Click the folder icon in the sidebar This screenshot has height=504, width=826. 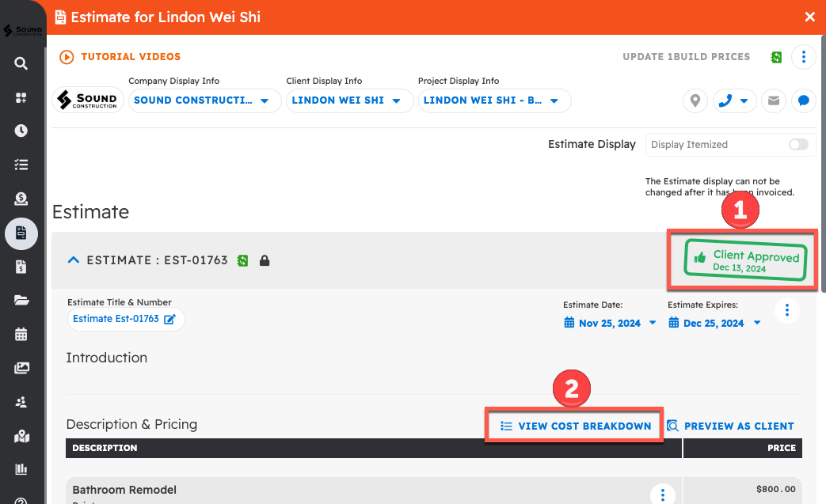click(x=21, y=300)
